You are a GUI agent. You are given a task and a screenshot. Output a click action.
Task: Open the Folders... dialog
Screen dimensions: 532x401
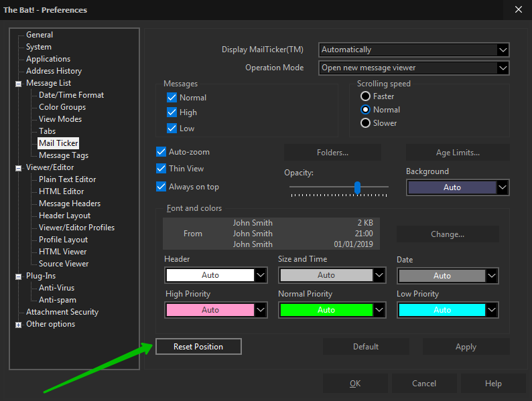point(332,153)
